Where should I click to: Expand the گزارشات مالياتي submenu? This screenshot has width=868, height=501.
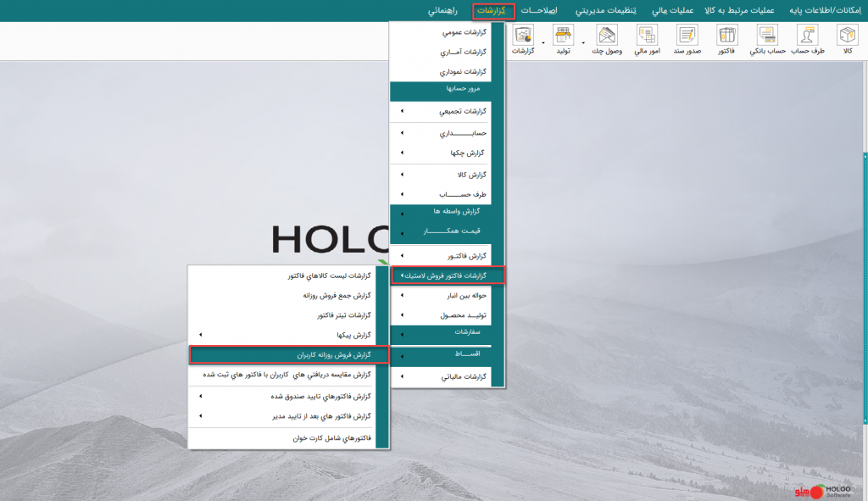[x=440, y=377]
